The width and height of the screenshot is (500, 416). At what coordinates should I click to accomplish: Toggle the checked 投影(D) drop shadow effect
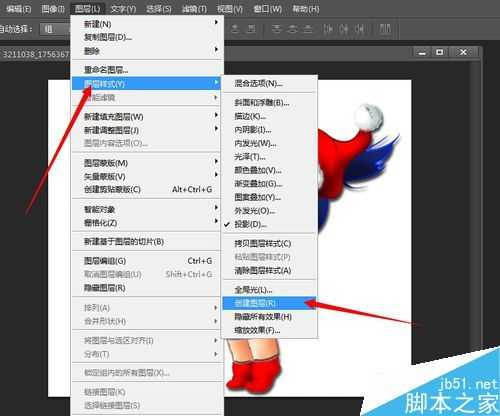click(x=269, y=224)
